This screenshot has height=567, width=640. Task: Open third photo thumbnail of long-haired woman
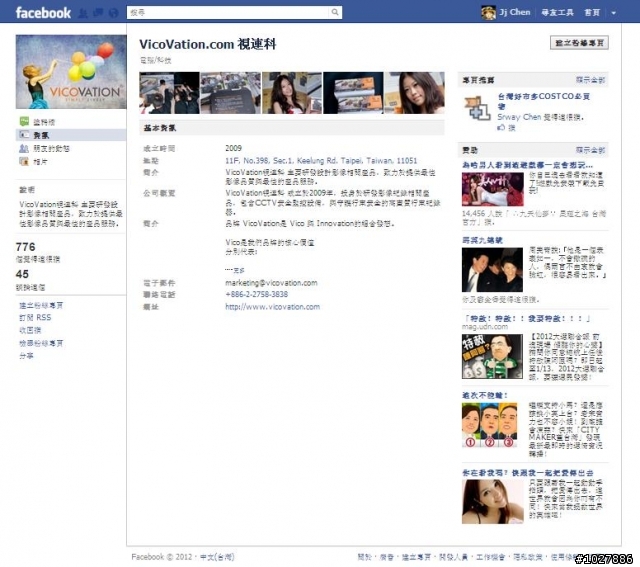point(292,93)
